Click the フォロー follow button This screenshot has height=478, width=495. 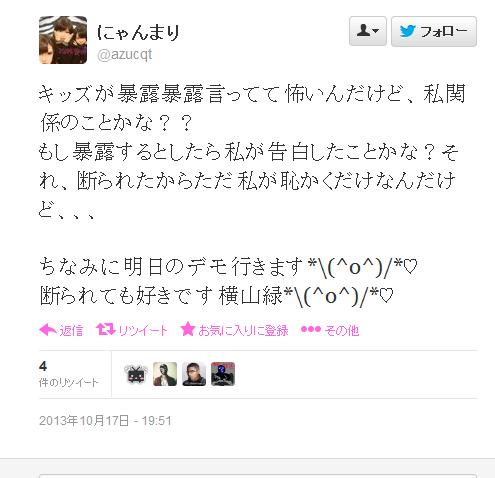pos(434,31)
